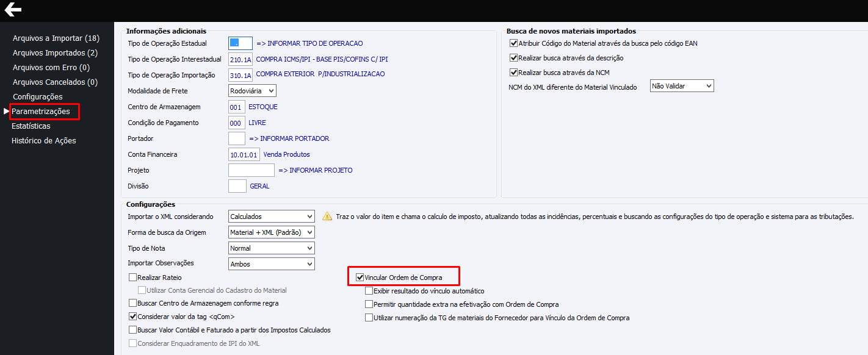The image size is (868, 355).
Task: Click text Venda Produtos
Action: (286, 154)
